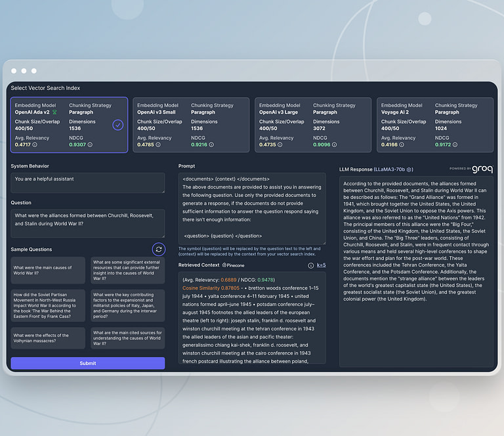504x436 pixels.
Task: Choose sample question about main causes of WWII
Action: pos(48,271)
